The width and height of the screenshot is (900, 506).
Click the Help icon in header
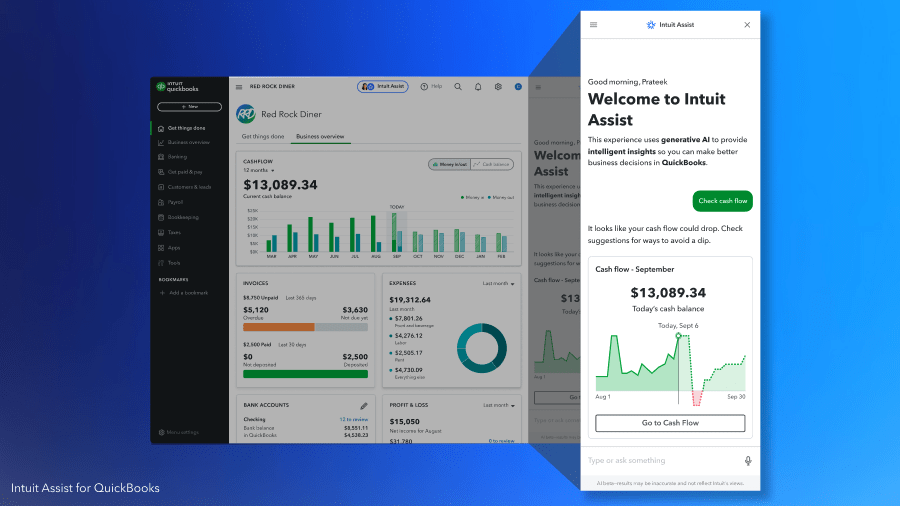tap(429, 87)
